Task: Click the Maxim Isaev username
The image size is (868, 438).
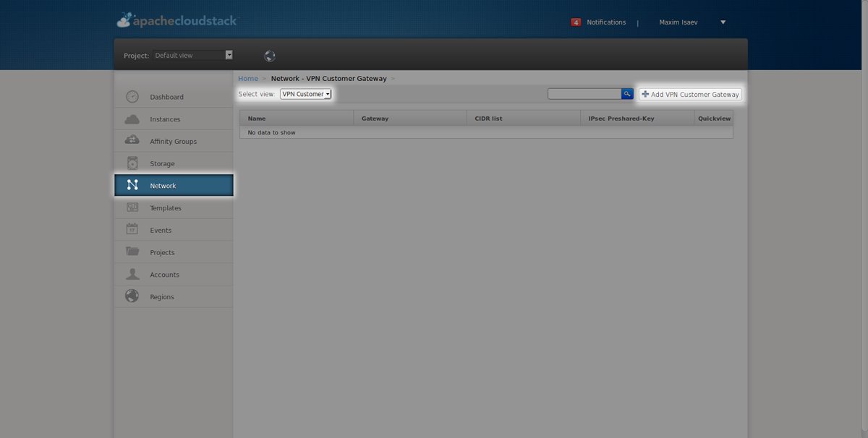Action: click(680, 22)
